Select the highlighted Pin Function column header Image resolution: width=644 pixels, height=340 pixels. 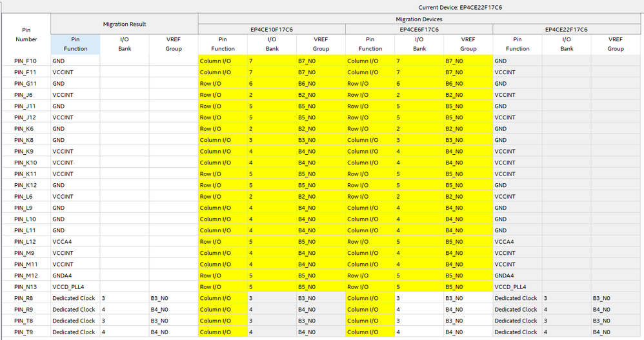point(75,45)
